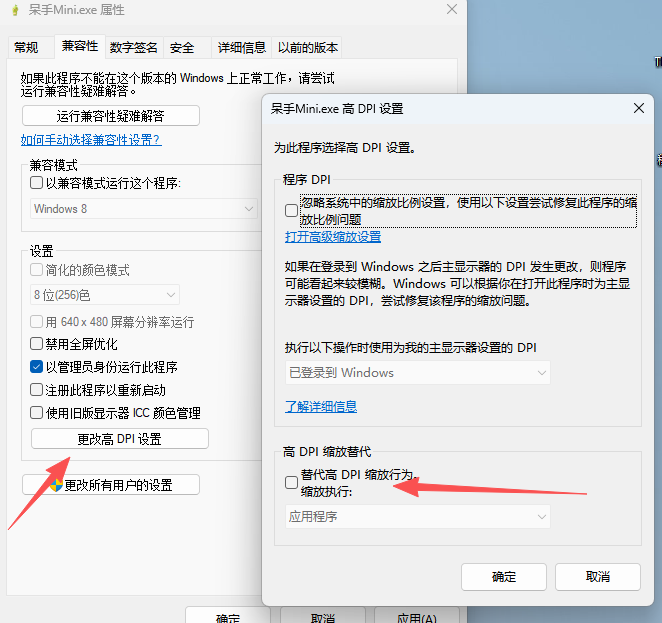The width and height of the screenshot is (662, 623).
Task: Uncheck 以管理员身份运行此程序
Action: click(x=36, y=367)
